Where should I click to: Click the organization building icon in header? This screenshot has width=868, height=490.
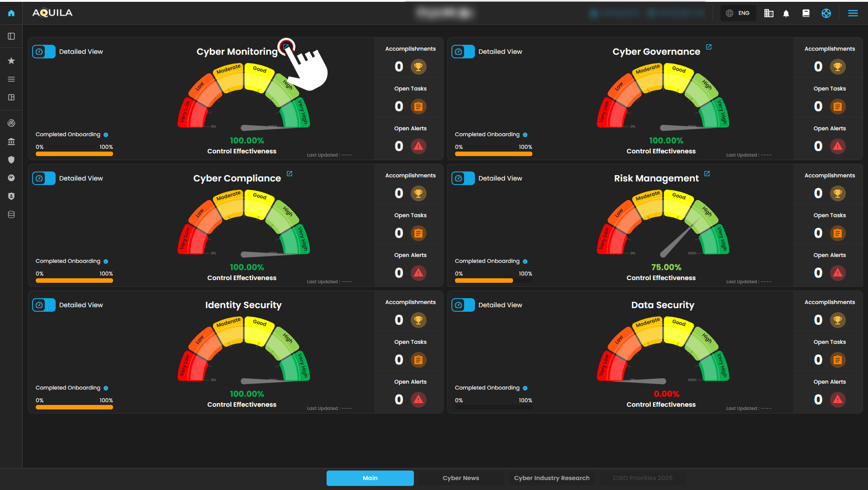[x=768, y=14]
